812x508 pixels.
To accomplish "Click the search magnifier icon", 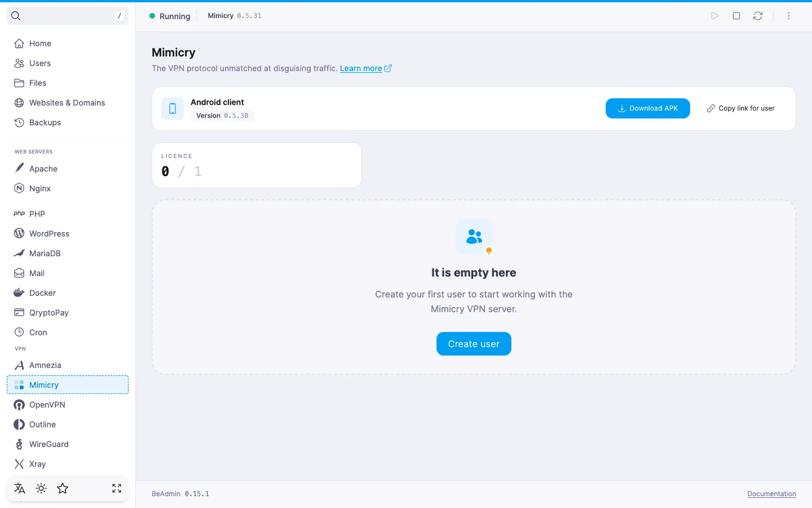I will [16, 16].
